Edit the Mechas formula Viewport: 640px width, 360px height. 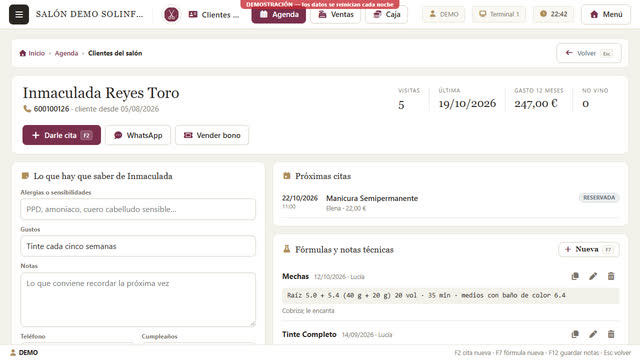click(x=593, y=276)
